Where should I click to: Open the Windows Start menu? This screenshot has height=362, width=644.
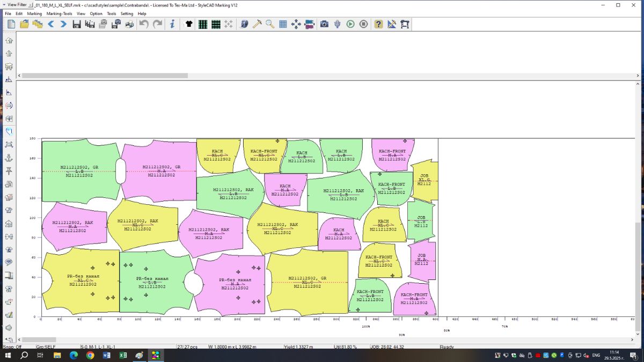point(8,355)
